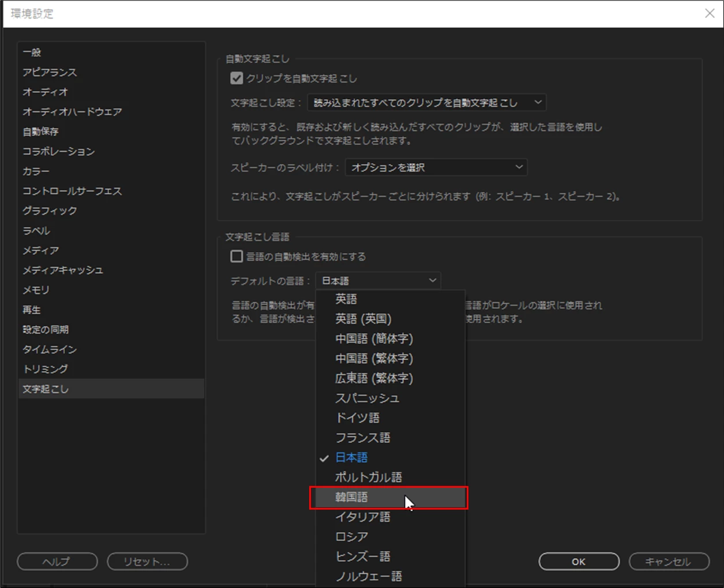The height and width of the screenshot is (588, 724).
Task: Go to オーディオハードウェア preferences
Action: pyautogui.click(x=111, y=112)
